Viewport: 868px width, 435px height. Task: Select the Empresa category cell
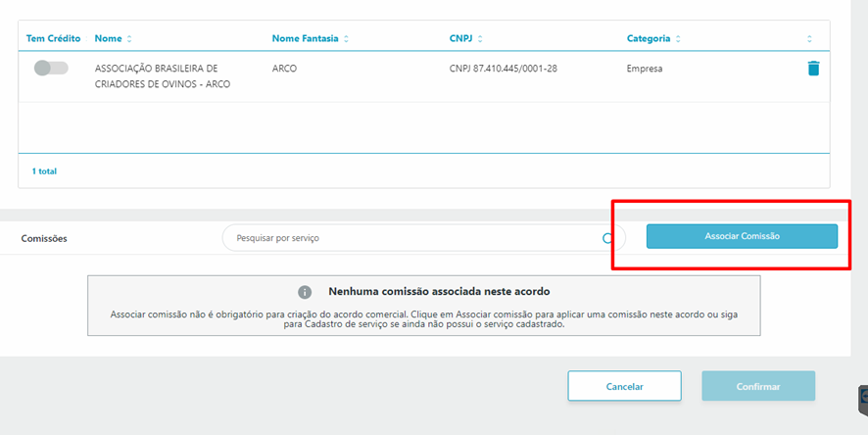click(x=645, y=69)
